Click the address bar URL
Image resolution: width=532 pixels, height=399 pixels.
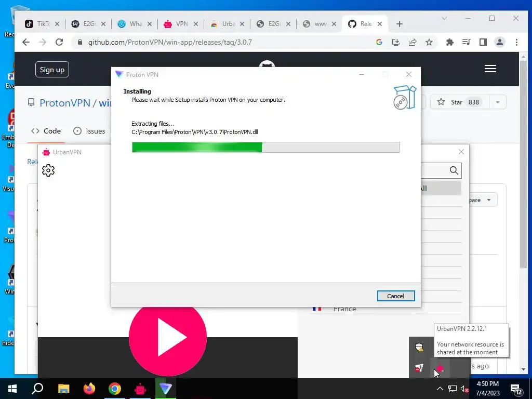pyautogui.click(x=170, y=42)
